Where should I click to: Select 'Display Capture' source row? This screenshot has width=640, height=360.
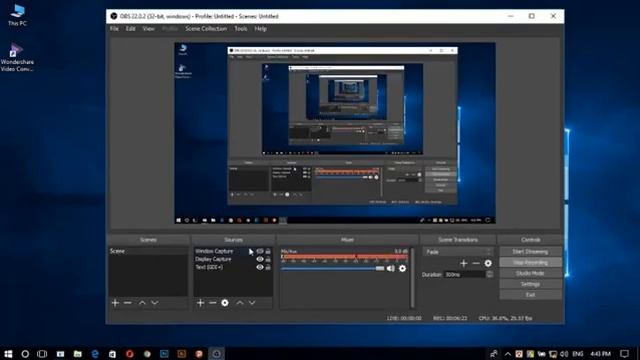[233, 259]
